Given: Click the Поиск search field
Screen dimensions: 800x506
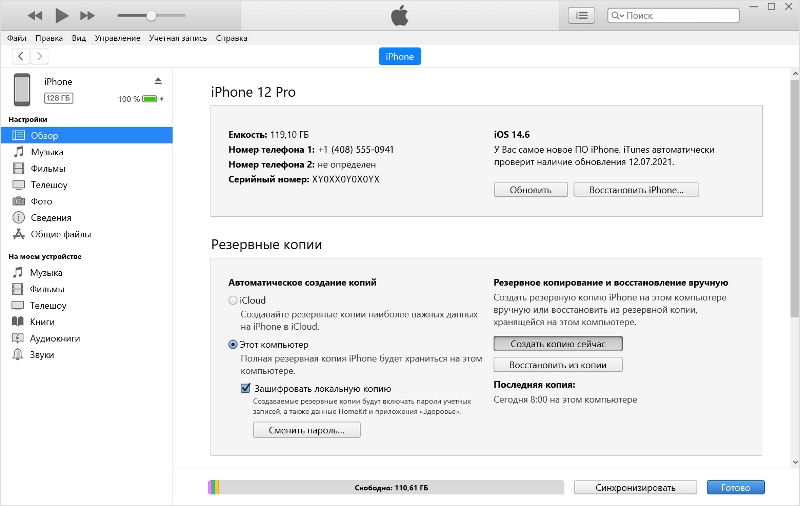Looking at the screenshot, I should 673,16.
